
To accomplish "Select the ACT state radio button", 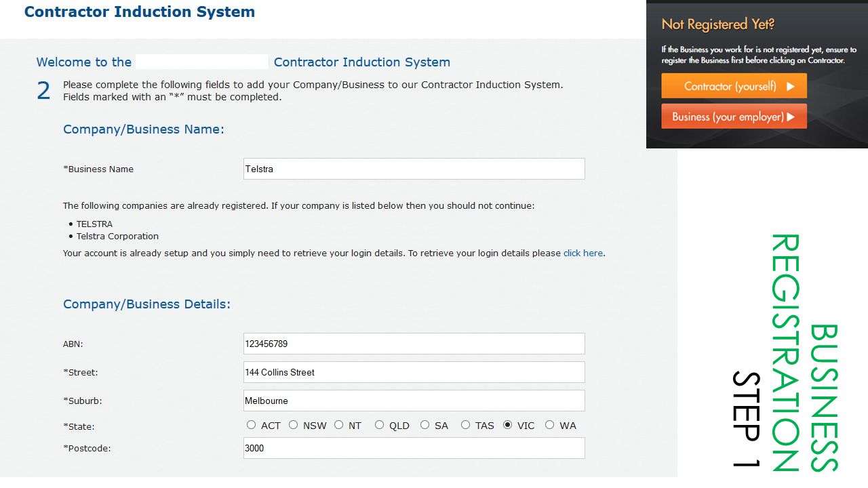I will [x=251, y=425].
